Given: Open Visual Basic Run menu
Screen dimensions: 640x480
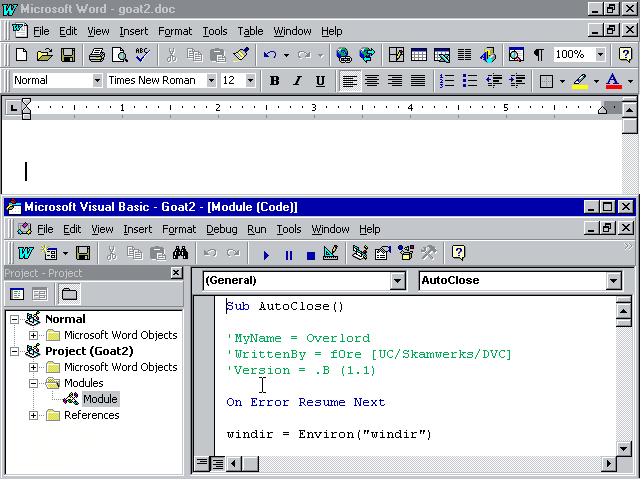Looking at the screenshot, I should tap(257, 229).
